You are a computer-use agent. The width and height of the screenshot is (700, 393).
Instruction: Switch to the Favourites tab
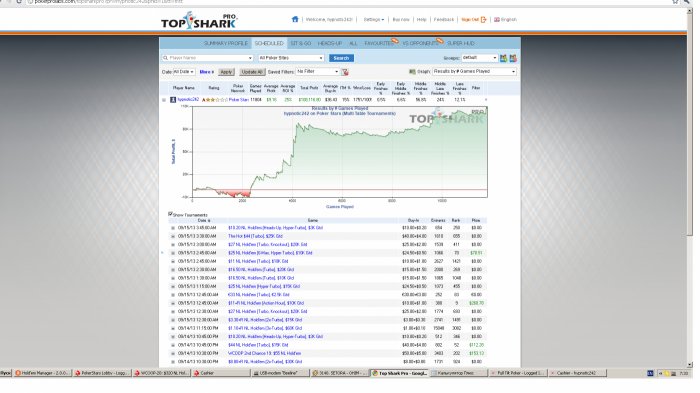tap(379, 43)
